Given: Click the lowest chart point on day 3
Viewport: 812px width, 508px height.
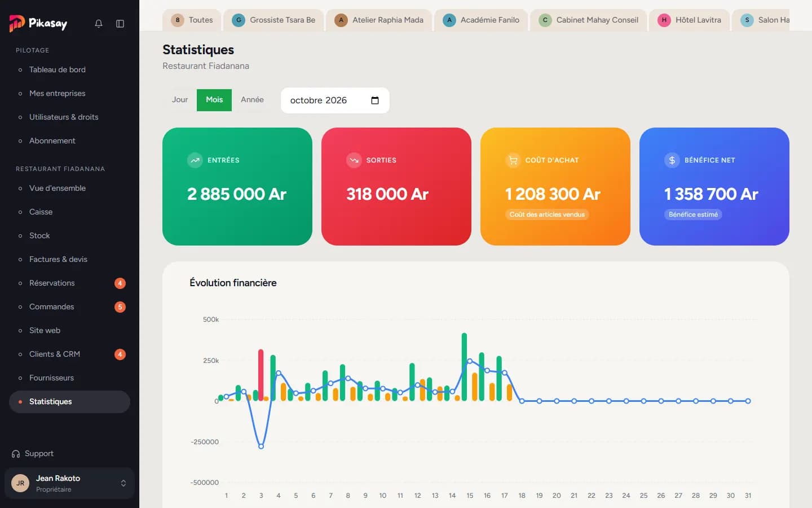Looking at the screenshot, I should point(261,446).
